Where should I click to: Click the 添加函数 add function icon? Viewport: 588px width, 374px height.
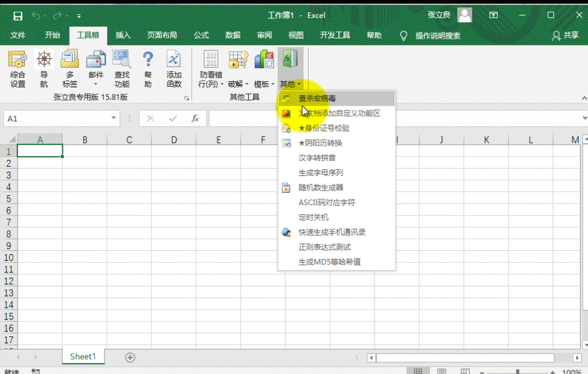pos(174,68)
